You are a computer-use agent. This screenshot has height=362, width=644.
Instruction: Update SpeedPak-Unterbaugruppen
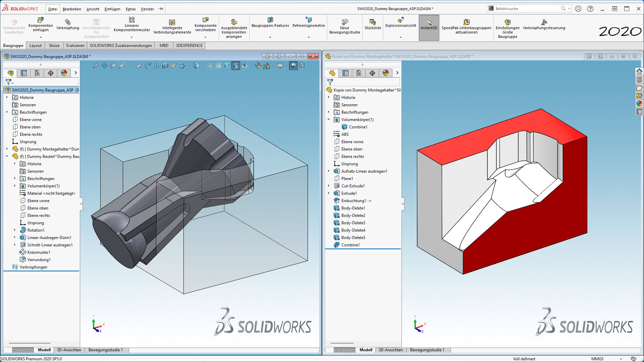tap(466, 27)
